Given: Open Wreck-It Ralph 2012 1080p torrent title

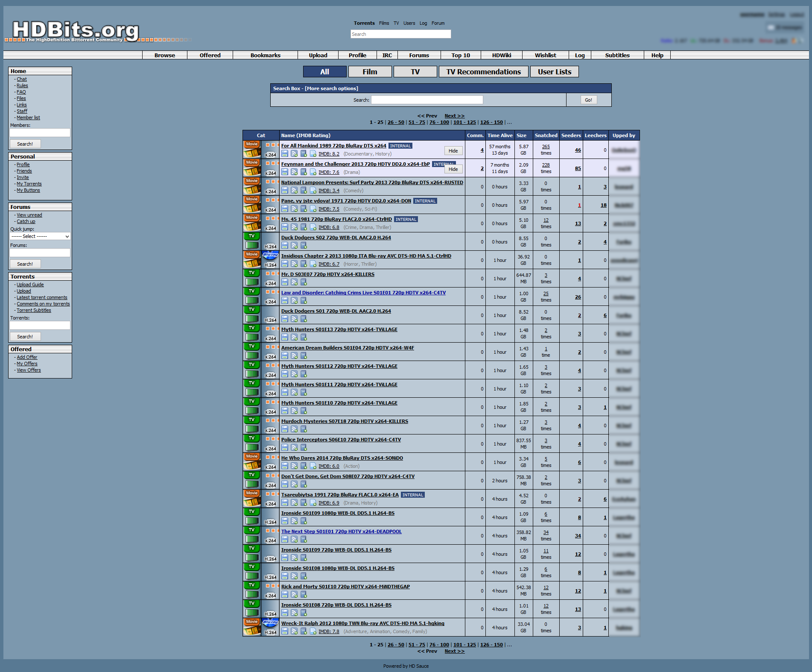Looking at the screenshot, I should pos(362,623).
